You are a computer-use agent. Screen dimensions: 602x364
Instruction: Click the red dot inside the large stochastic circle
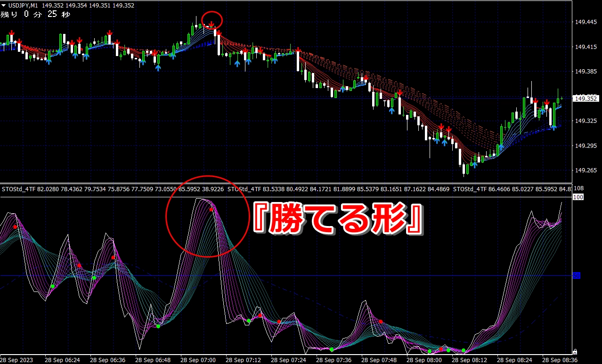212,209
